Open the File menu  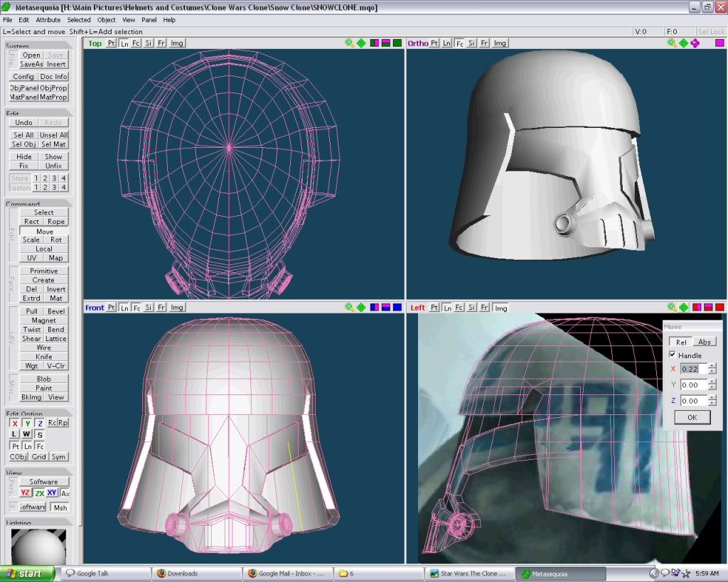point(7,20)
